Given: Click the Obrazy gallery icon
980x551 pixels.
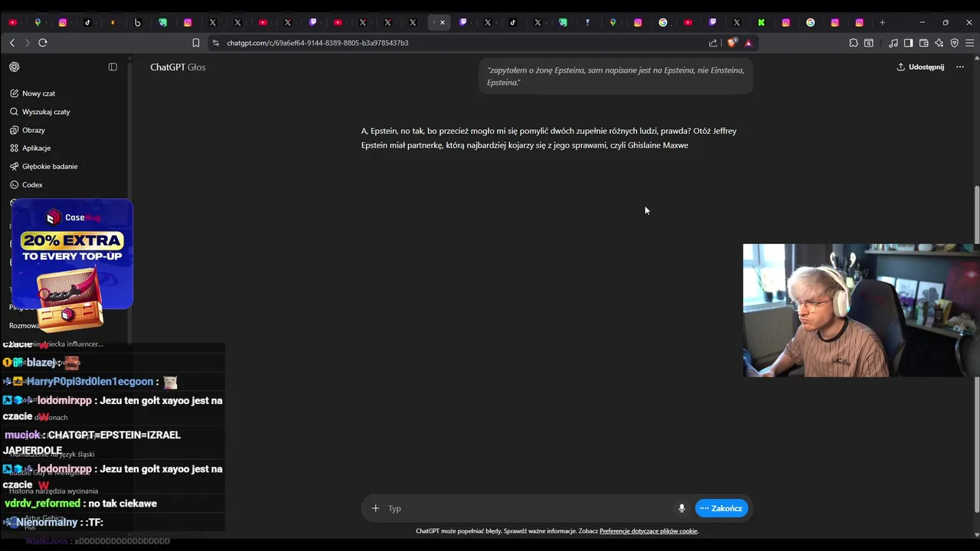Looking at the screenshot, I should 15,130.
